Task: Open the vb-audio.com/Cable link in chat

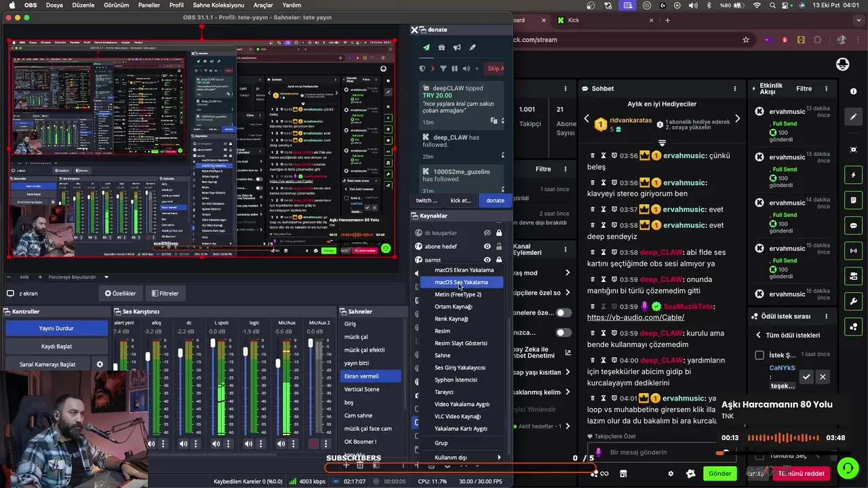Action: click(x=635, y=317)
